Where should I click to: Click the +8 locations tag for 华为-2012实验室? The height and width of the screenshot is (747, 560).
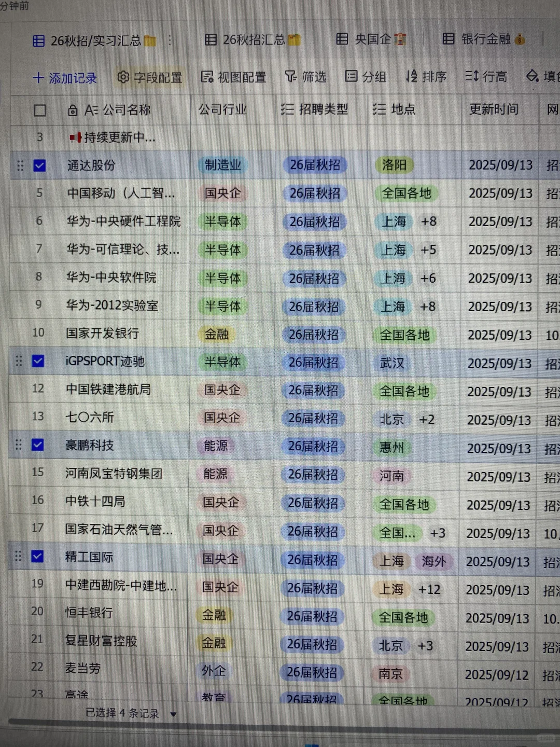[x=427, y=307]
